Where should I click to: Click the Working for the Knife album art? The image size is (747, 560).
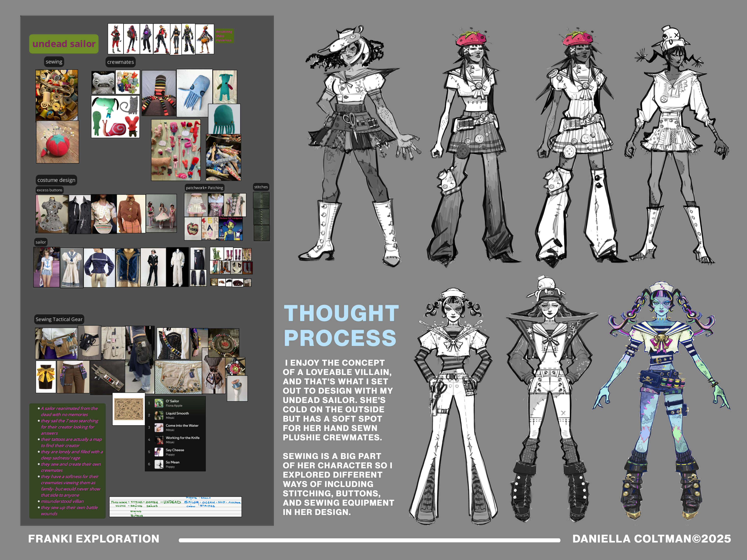point(159,440)
